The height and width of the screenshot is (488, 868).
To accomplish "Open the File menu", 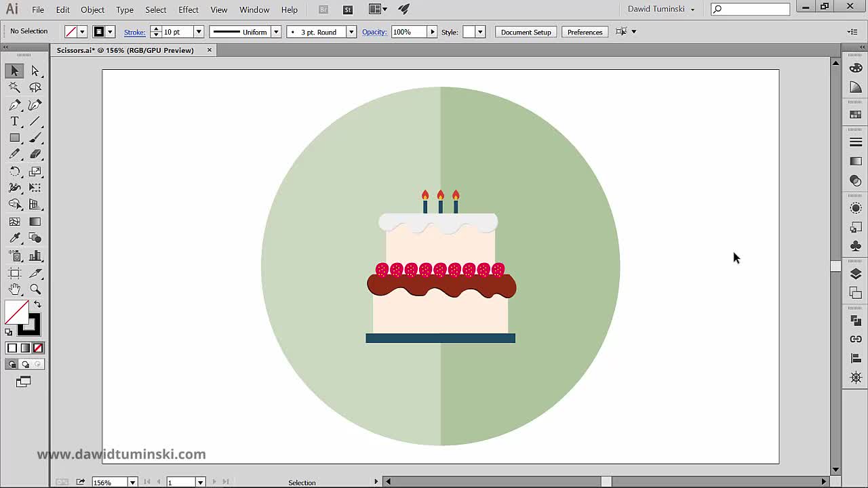I will (38, 9).
